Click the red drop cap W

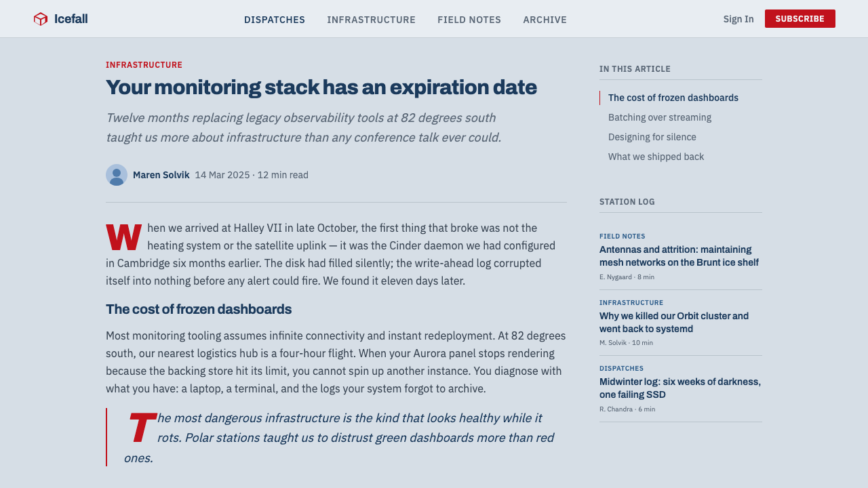[x=123, y=238]
